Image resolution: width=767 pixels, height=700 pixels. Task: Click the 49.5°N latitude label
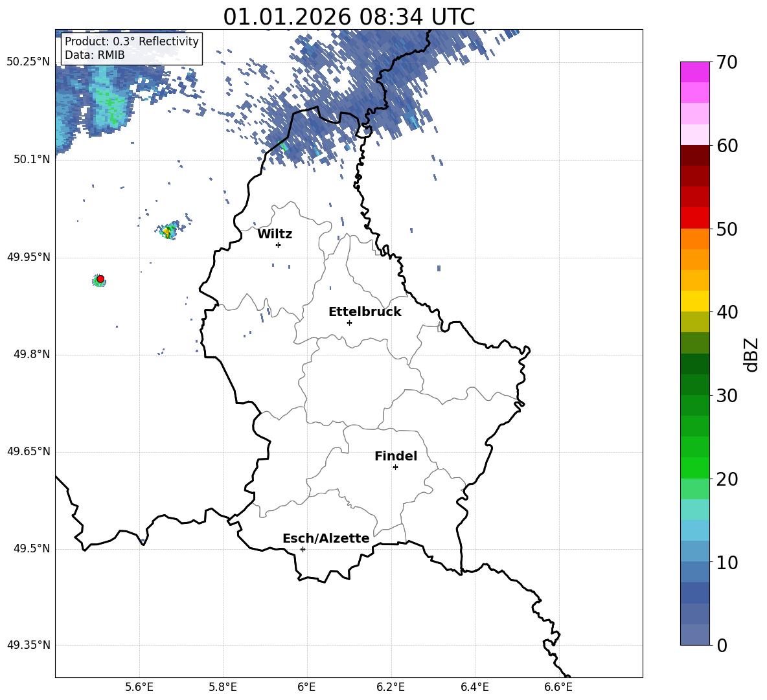point(32,549)
